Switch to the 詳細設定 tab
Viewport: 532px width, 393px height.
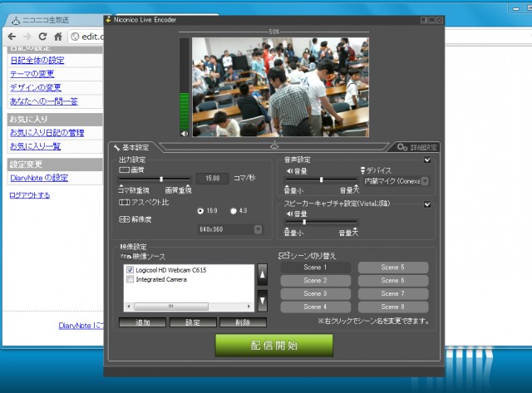tap(417, 147)
